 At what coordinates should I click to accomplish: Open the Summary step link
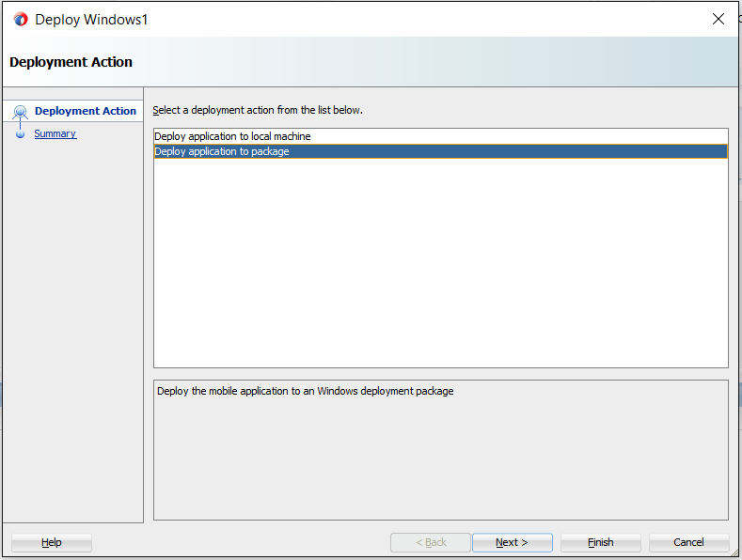[55, 133]
